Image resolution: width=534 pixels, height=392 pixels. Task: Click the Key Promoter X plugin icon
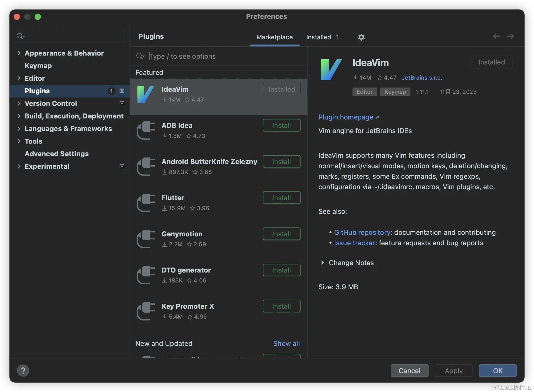[146, 311]
